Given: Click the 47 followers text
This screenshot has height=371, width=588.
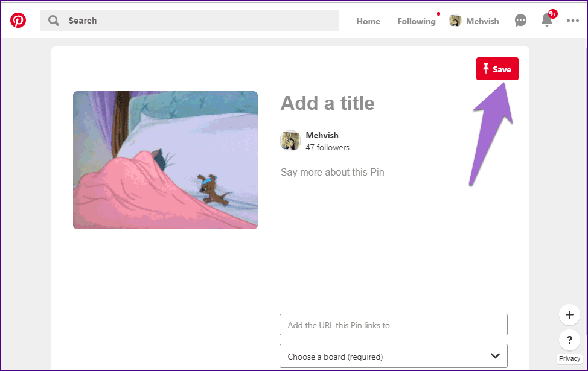Looking at the screenshot, I should (327, 148).
